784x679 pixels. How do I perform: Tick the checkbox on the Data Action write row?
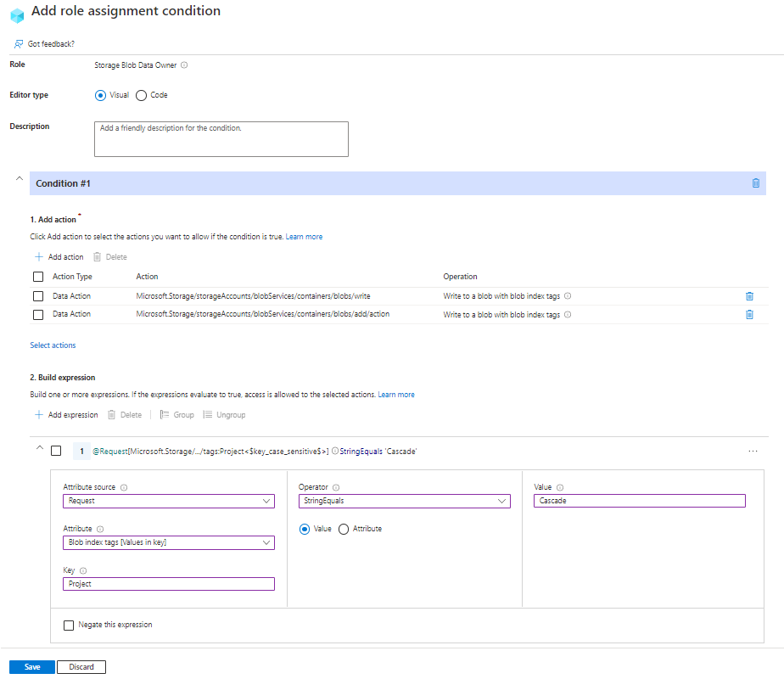click(37, 295)
